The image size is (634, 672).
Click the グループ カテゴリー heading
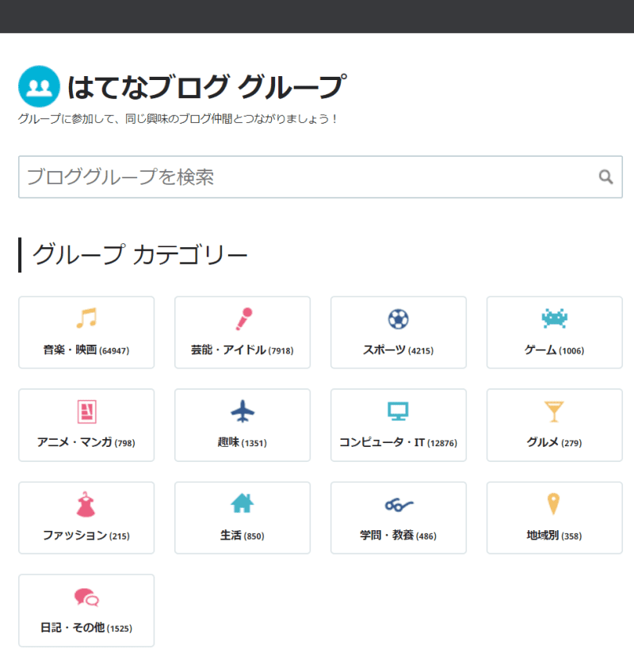[x=139, y=254]
